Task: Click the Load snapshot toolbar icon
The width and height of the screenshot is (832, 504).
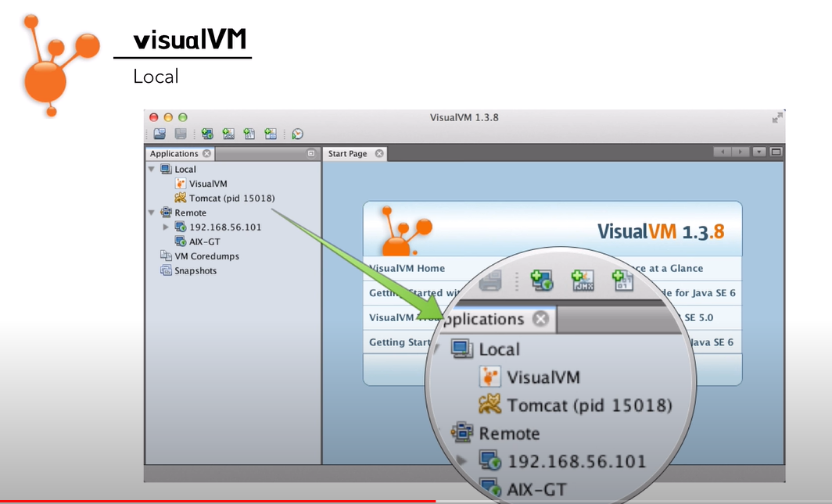Action: (x=160, y=134)
